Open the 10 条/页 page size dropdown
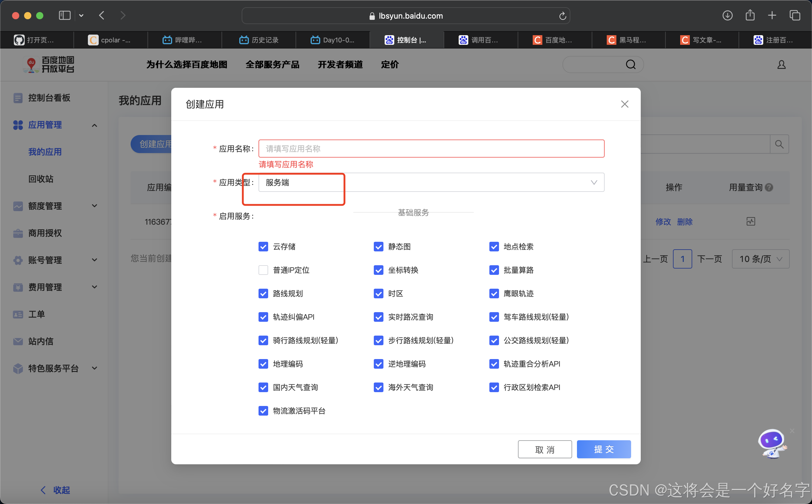Viewport: 812px width, 504px height. click(x=760, y=259)
